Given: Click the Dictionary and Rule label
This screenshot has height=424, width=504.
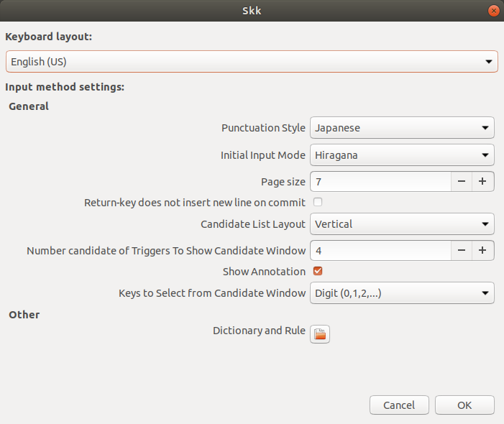Looking at the screenshot, I should (x=259, y=331).
